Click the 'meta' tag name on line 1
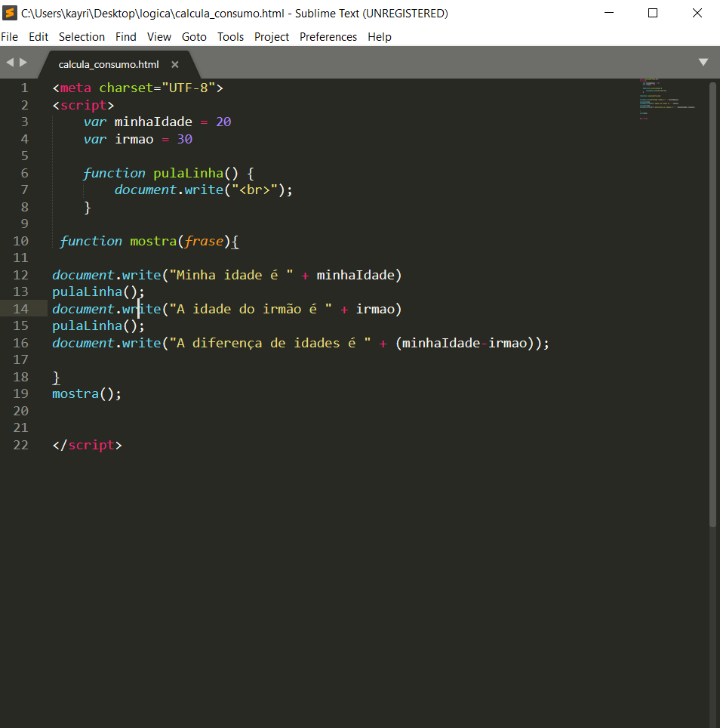 (75, 88)
